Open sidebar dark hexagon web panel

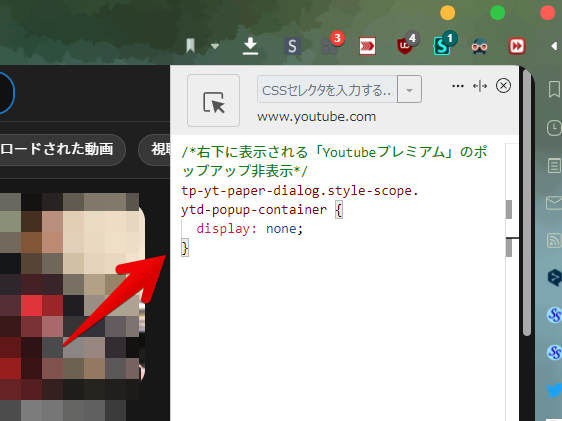554,278
